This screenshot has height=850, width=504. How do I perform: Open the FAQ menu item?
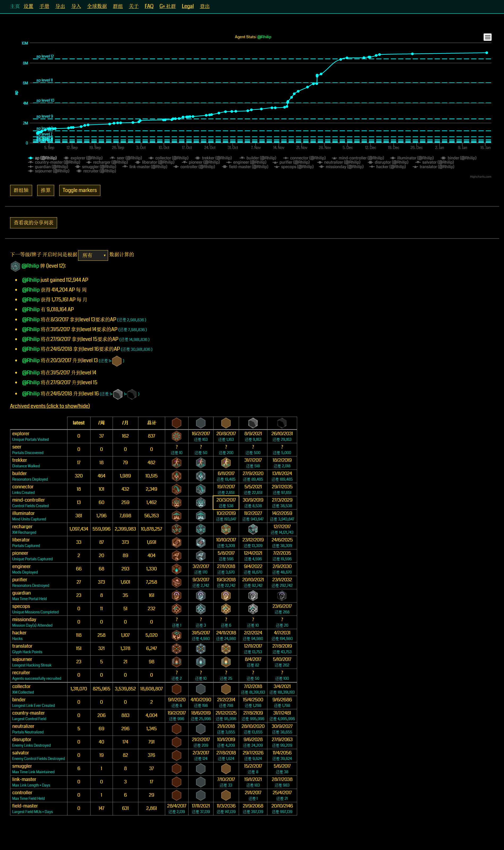coord(149,6)
